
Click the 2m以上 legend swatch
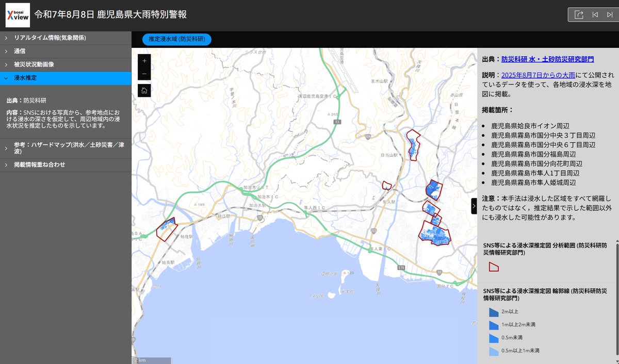coord(494,312)
